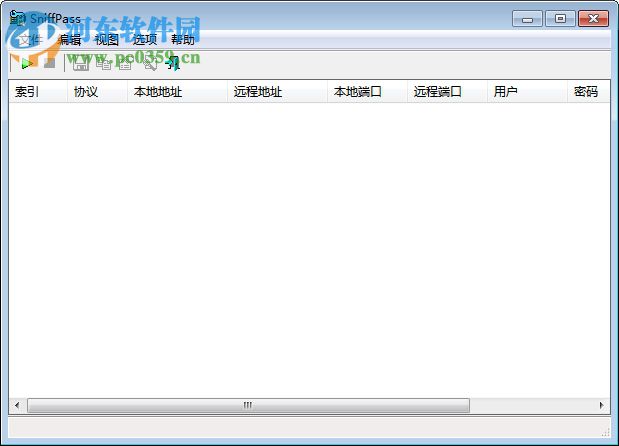Copy selected items using the copy icon

click(103, 63)
